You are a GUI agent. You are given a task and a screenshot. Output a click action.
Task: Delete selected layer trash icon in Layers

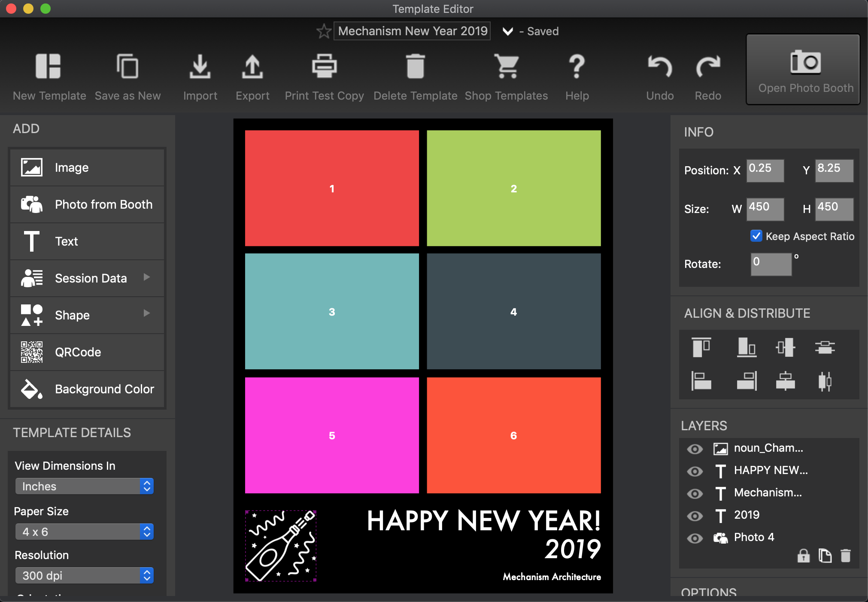[x=845, y=556]
